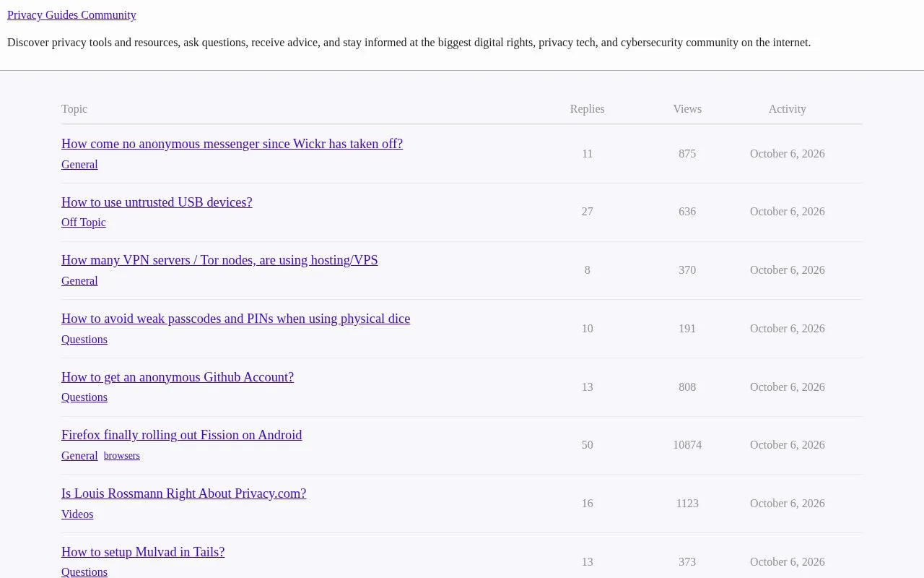This screenshot has width=924, height=578.
Task: Open 'How to use untrusted USB devices?' topic
Action: 157,202
